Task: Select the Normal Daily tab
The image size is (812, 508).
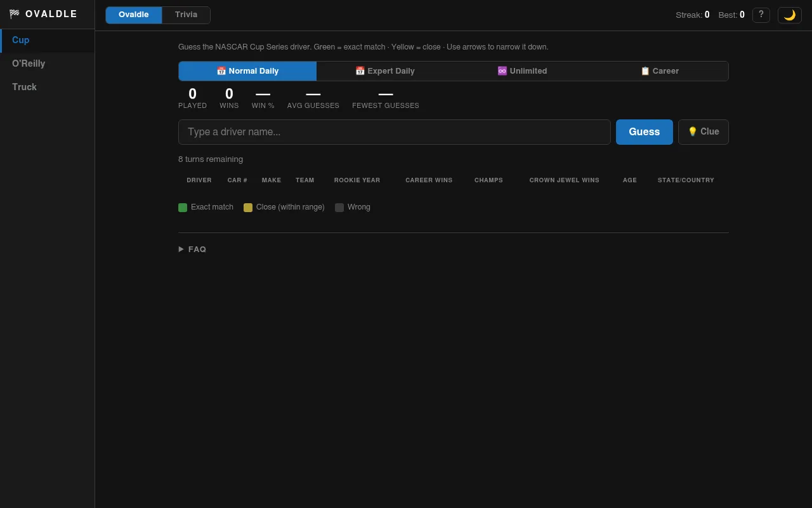Action: (247, 71)
